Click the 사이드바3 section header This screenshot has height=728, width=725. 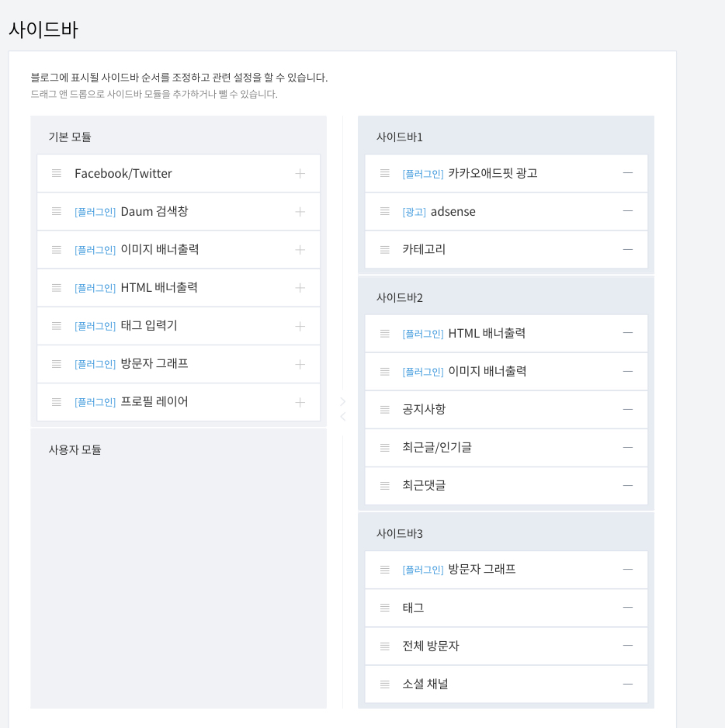(x=400, y=534)
